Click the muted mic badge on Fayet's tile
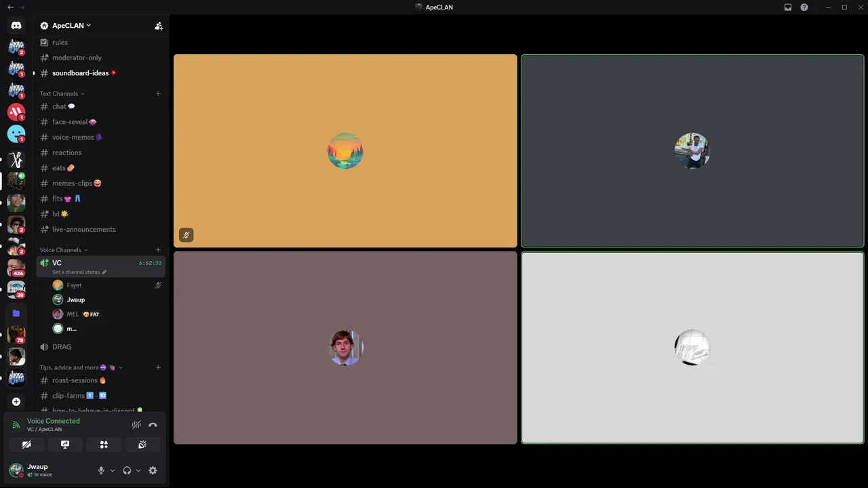868x488 pixels. (x=186, y=235)
